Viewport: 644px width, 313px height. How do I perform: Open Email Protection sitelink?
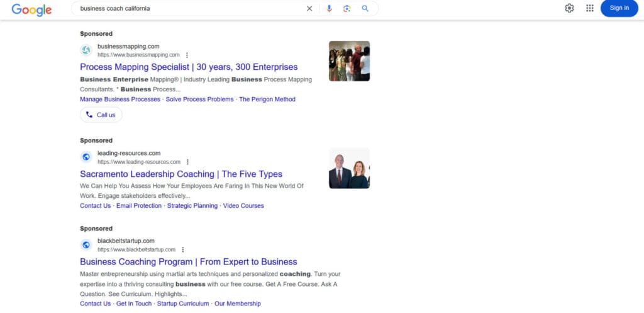(139, 206)
